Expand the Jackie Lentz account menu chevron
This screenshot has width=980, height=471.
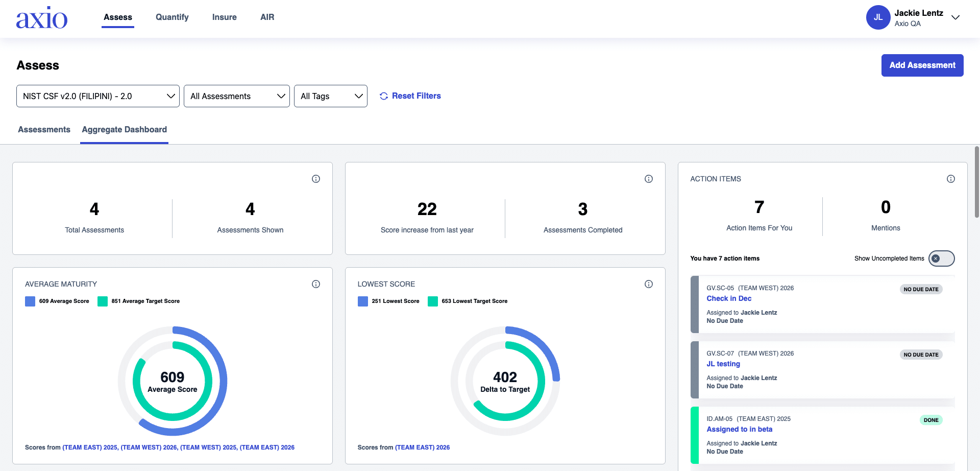point(955,17)
